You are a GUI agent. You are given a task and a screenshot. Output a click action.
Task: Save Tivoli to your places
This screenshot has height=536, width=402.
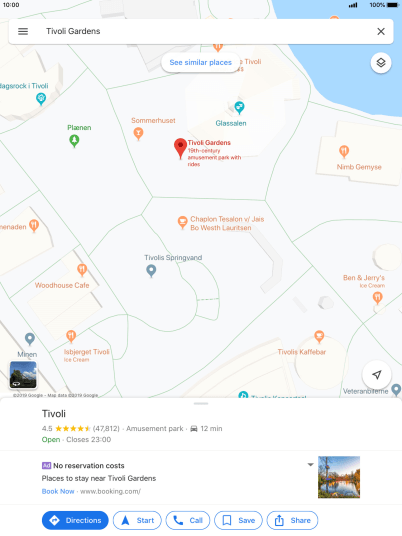point(238,520)
